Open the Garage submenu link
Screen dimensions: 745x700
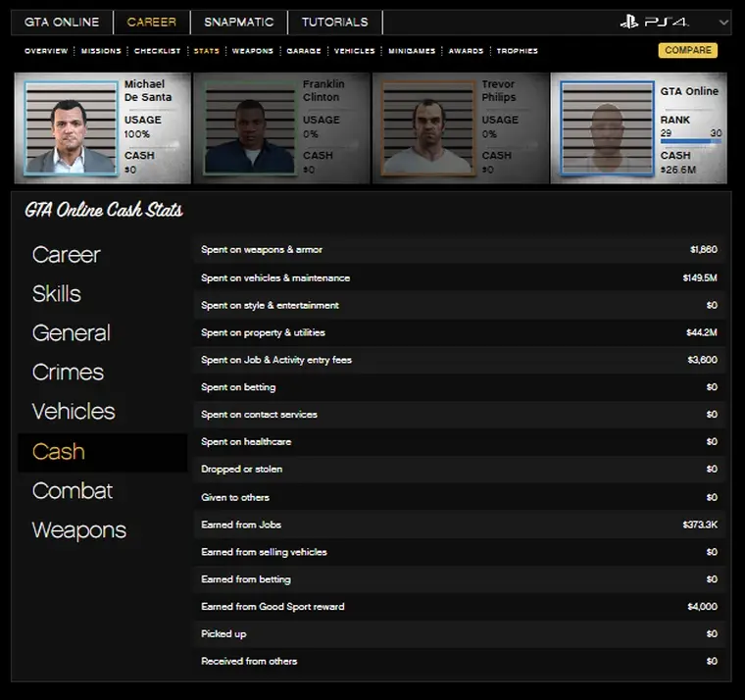coord(304,51)
